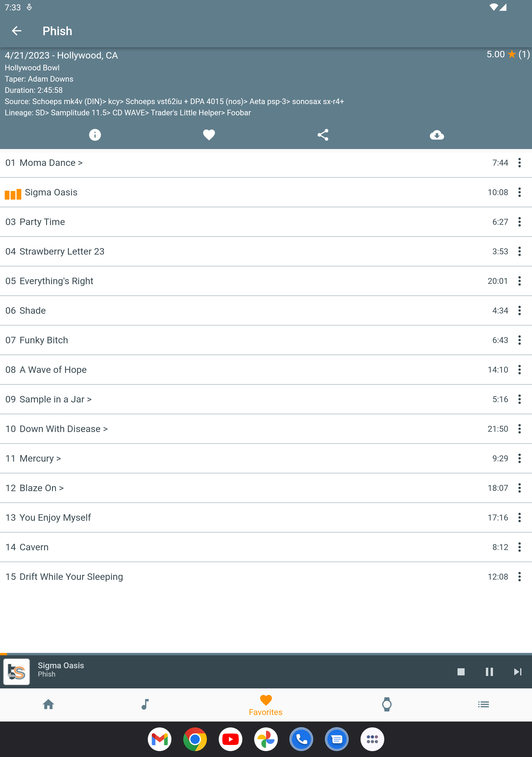Open options for Shade track
The image size is (532, 757).
pos(519,310)
